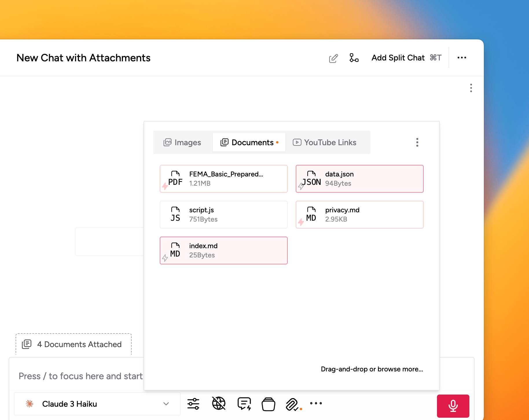Open quick chat prompt icon
The width and height of the screenshot is (529, 420).
[x=244, y=404]
